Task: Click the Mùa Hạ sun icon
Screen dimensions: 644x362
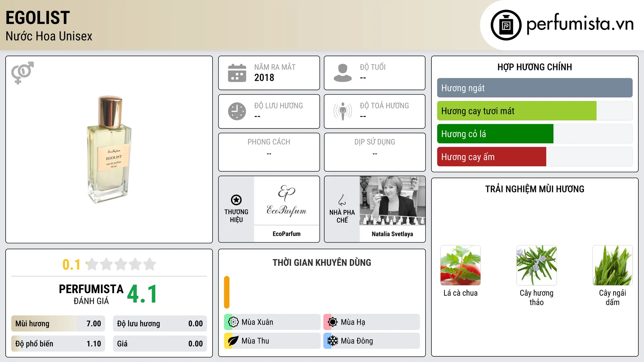Action: [x=333, y=322]
